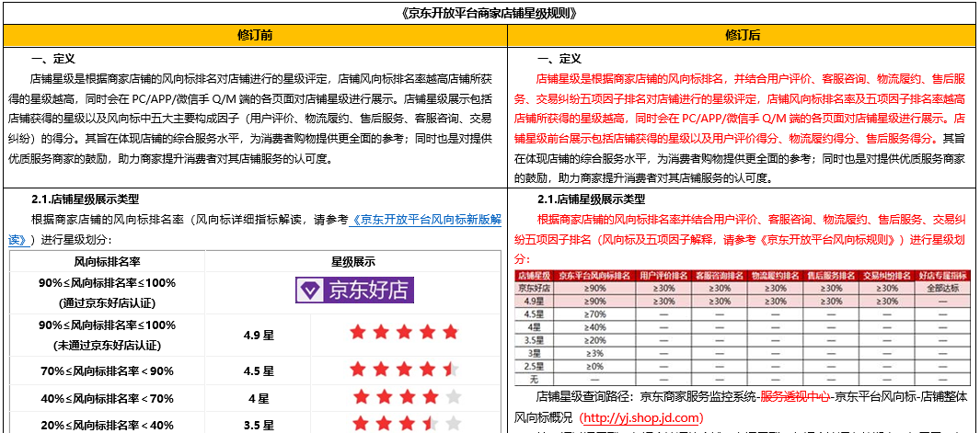Click the struck-through 服务透视中心 text
Screen dimensions: 980x433
(795, 397)
